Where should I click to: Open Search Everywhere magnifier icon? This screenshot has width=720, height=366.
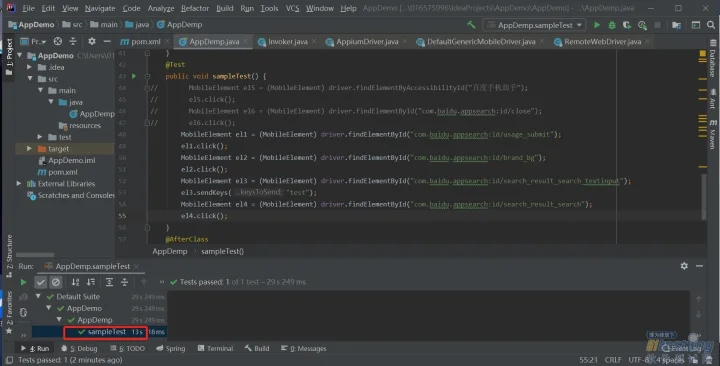(711, 25)
